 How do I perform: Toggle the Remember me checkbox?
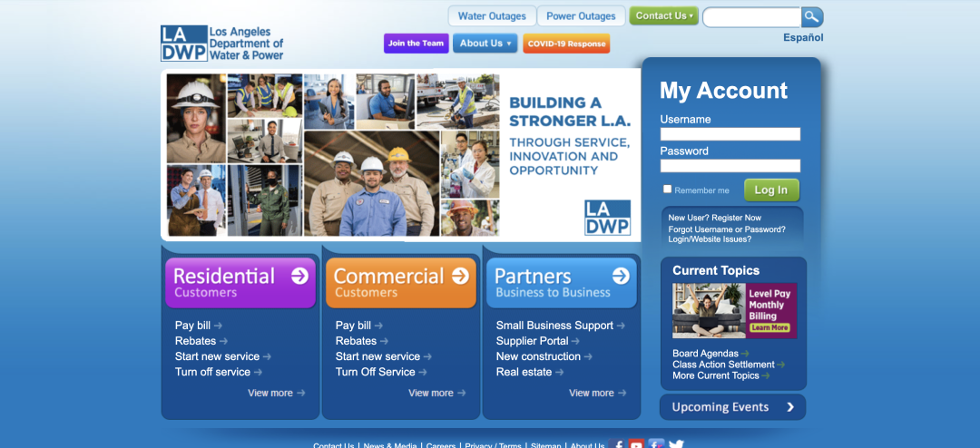pos(667,190)
